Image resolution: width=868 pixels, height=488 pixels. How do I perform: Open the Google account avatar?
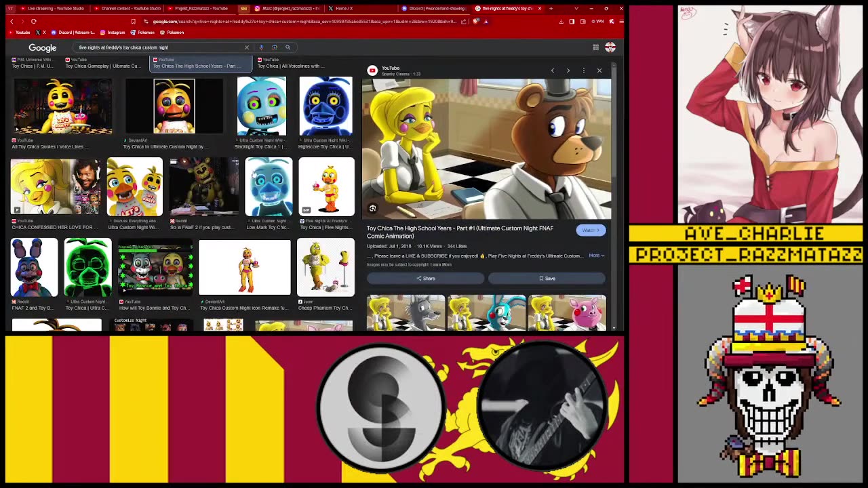pos(610,47)
